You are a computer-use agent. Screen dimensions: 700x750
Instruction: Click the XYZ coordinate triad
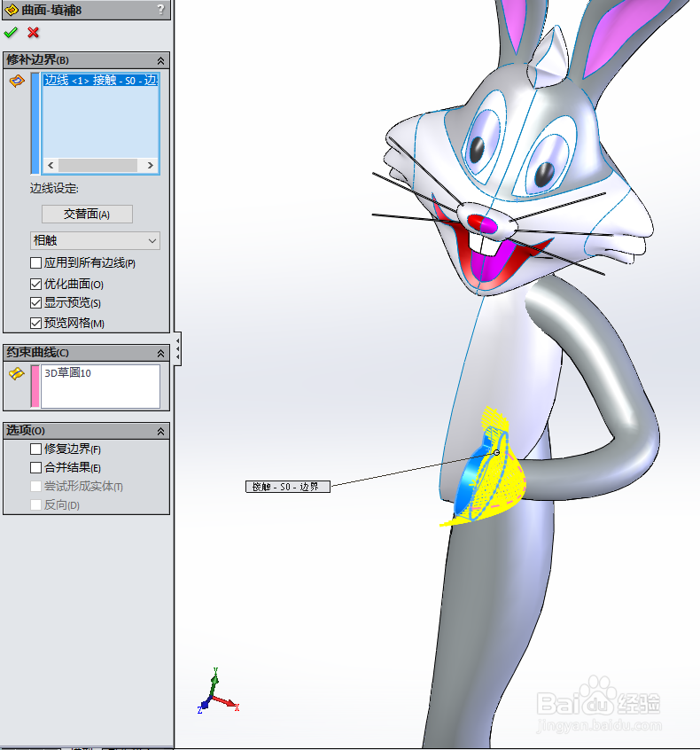point(218,691)
